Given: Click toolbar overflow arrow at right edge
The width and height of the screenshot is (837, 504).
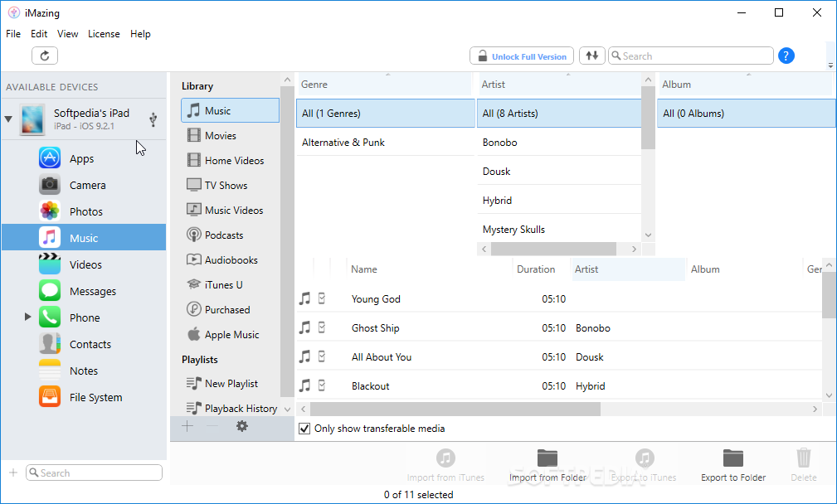Looking at the screenshot, I should coord(830,65).
